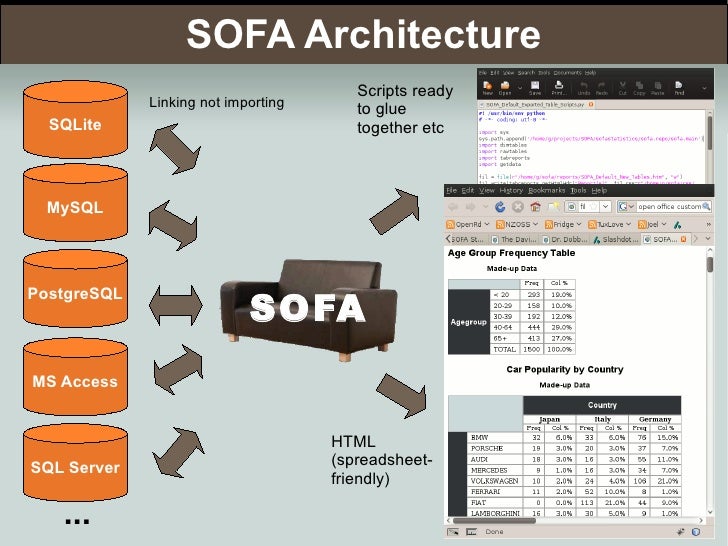Close the SOFA_Default_Exported_Table script tab
The image size is (728, 546).
[x=591, y=104]
